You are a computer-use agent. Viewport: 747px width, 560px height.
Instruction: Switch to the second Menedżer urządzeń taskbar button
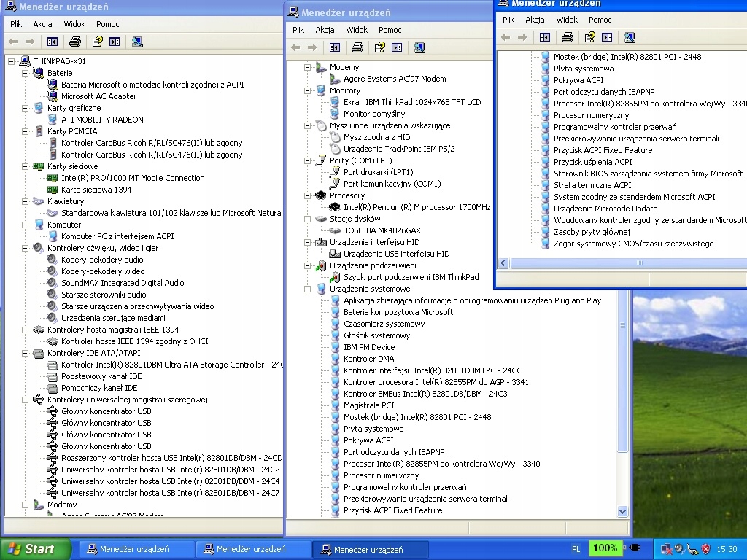coord(252,549)
